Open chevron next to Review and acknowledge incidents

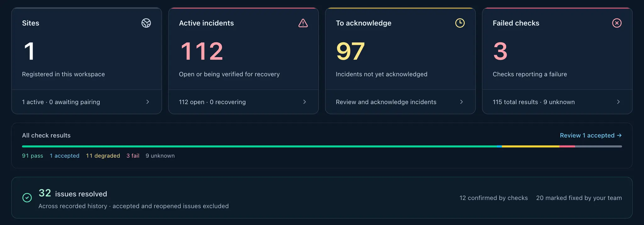[x=461, y=102]
